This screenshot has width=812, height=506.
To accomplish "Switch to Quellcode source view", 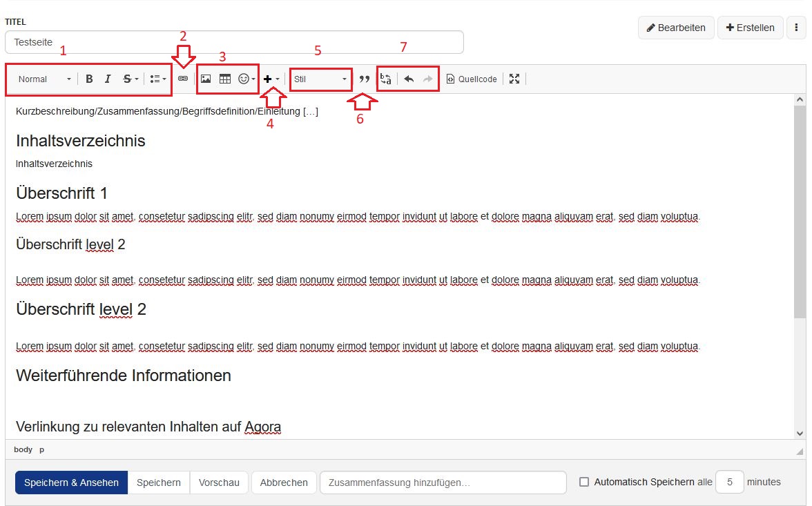I will [x=472, y=79].
